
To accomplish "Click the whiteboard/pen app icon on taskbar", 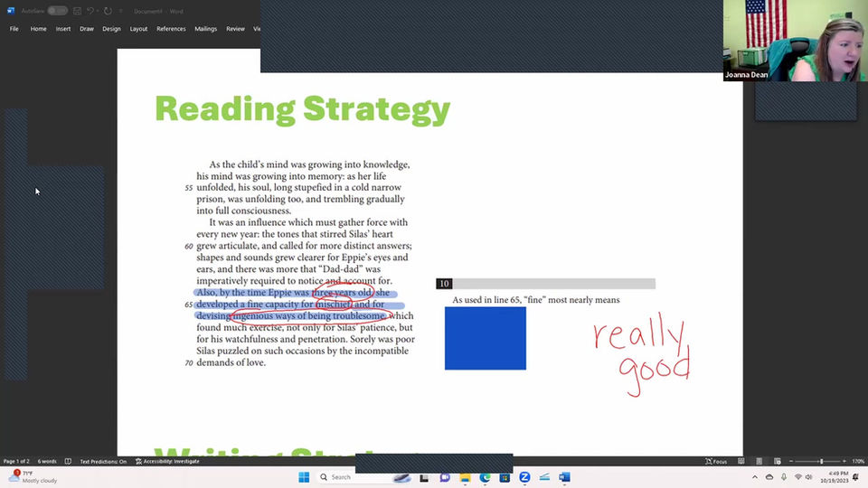I will [x=544, y=477].
